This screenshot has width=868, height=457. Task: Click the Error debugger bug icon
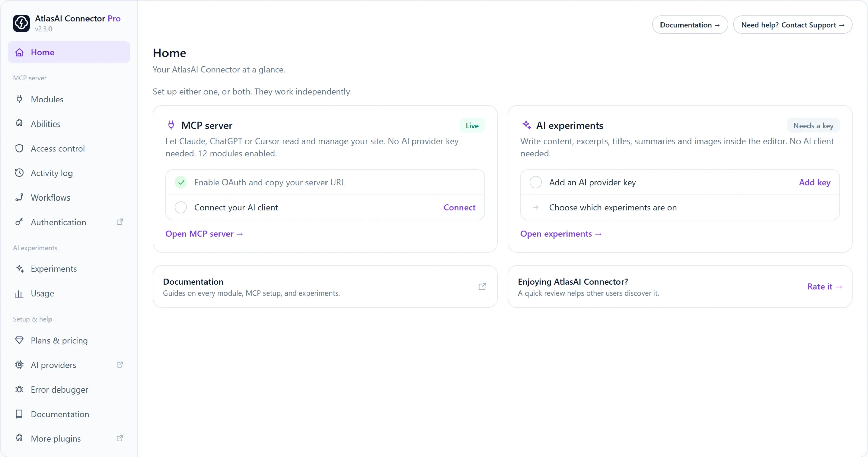(19, 389)
